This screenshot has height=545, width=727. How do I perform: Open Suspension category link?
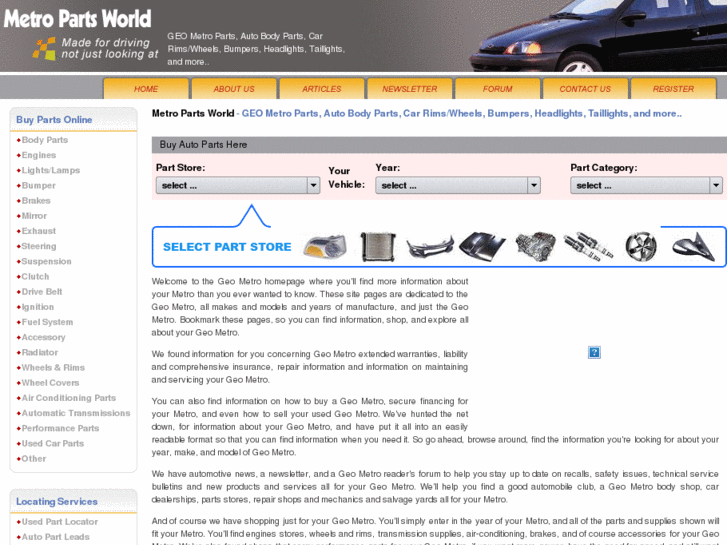tap(46, 261)
